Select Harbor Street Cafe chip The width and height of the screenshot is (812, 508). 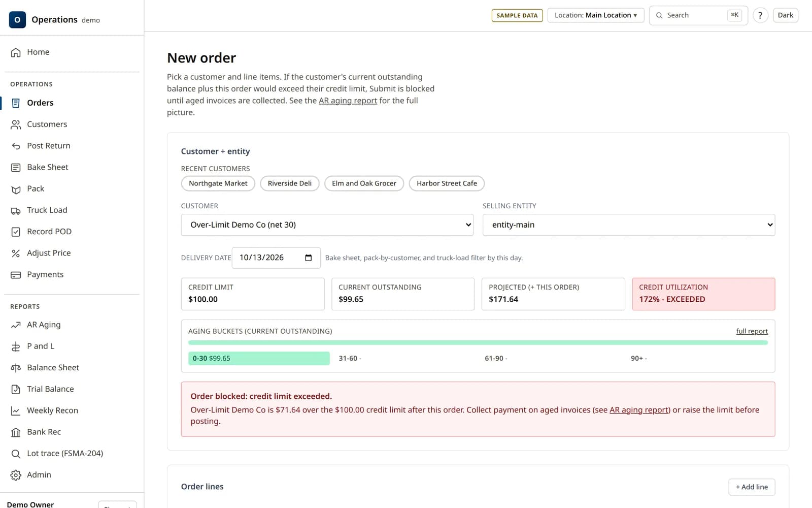pyautogui.click(x=447, y=183)
